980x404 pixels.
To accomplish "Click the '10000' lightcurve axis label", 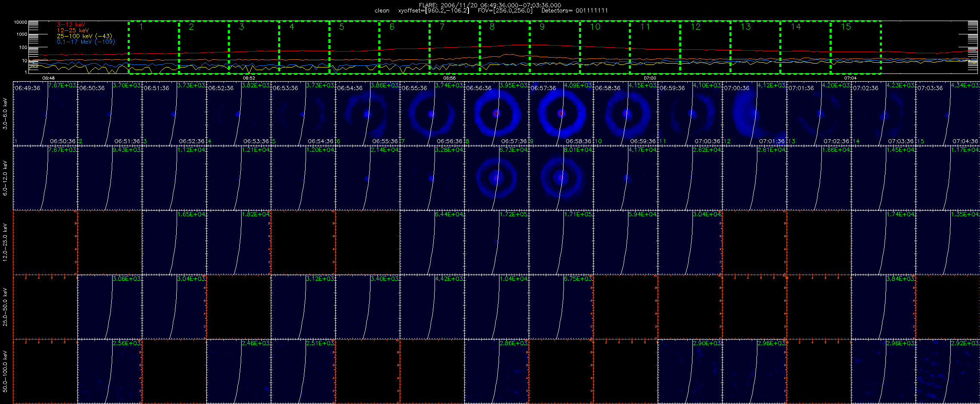I will pyautogui.click(x=20, y=22).
